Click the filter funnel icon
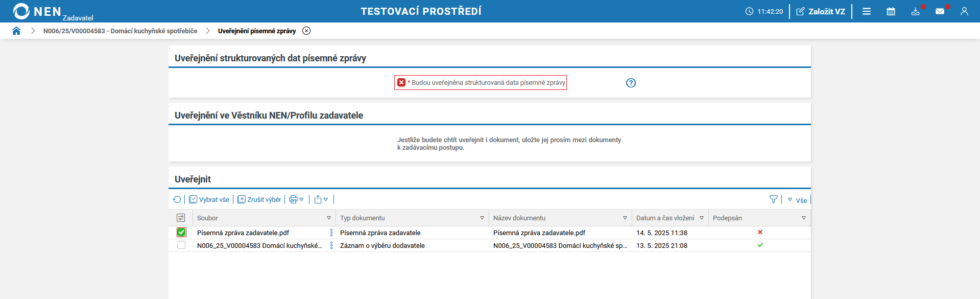The image size is (980, 299). pyautogui.click(x=774, y=199)
